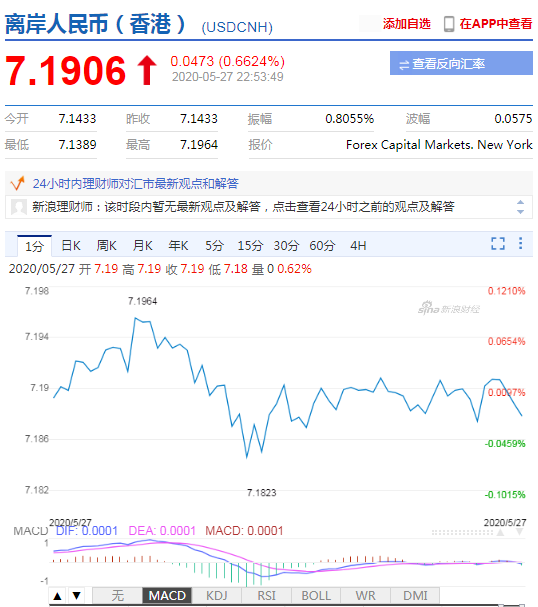The width and height of the screenshot is (538, 607).
Task: Open 在APP中查看 link
Action: pos(496,24)
